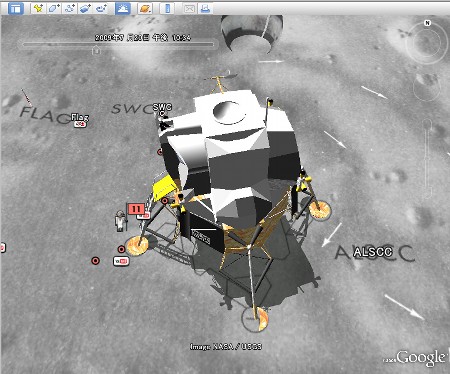Move the time slider handle
This screenshot has height=374, width=450.
(96, 50)
